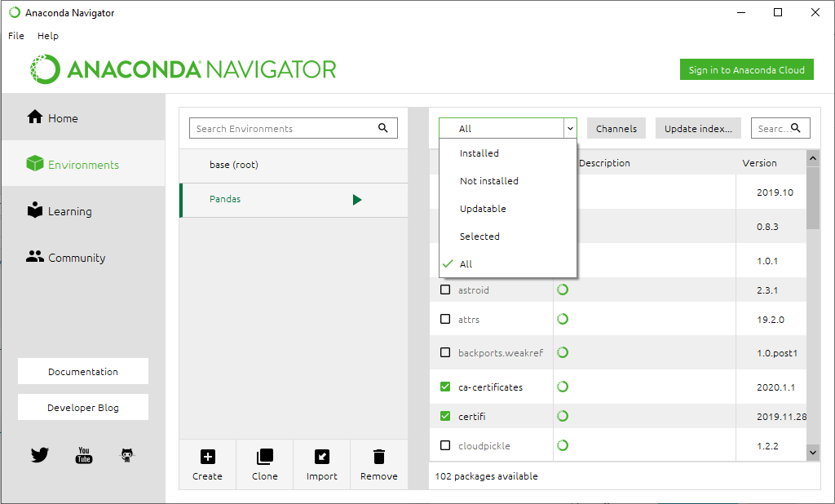This screenshot has width=835, height=504.
Task: Uncheck the ca-certificates package checkbox
Action: coord(445,387)
